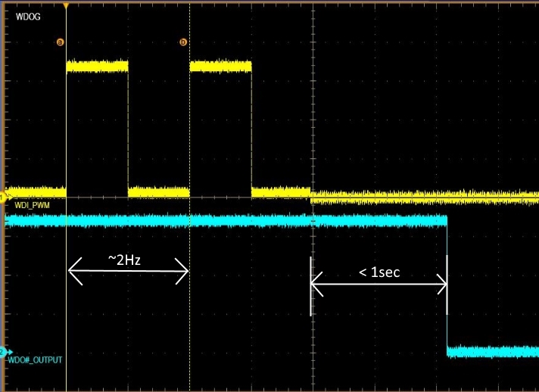Viewport: 539px width, 392px height.
Task: Select cursor marker b
Action: tap(183, 42)
